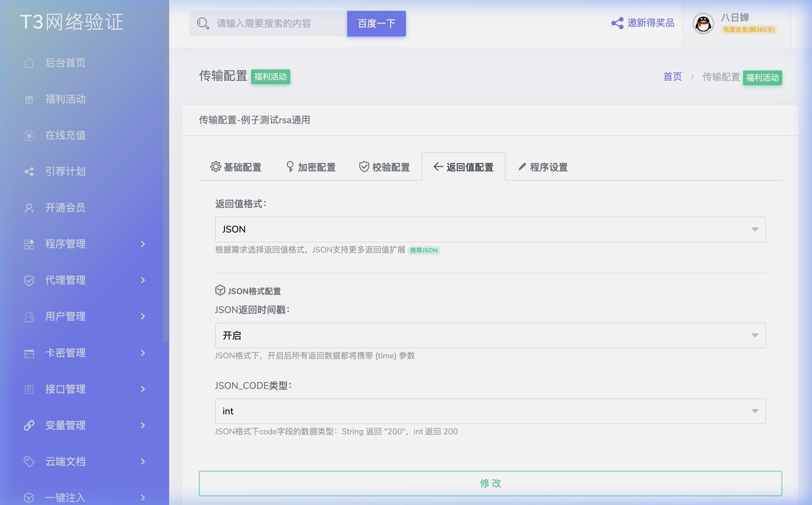Click the 修改 submit button
Image resolution: width=812 pixels, height=505 pixels.
491,483
